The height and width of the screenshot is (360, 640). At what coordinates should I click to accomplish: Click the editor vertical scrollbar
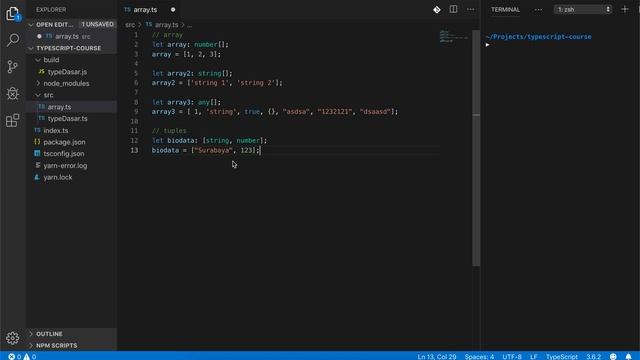(476, 148)
